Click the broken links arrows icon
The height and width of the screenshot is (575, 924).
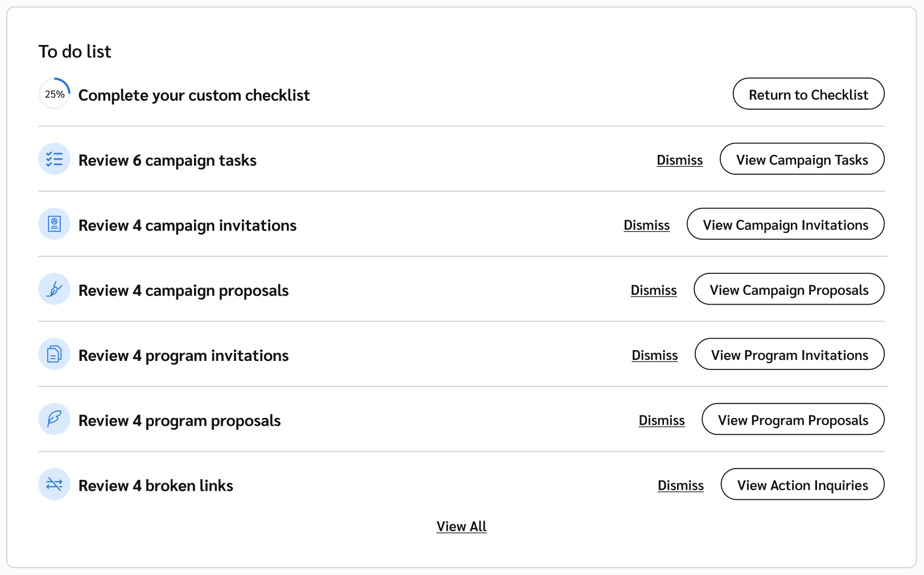(x=55, y=484)
